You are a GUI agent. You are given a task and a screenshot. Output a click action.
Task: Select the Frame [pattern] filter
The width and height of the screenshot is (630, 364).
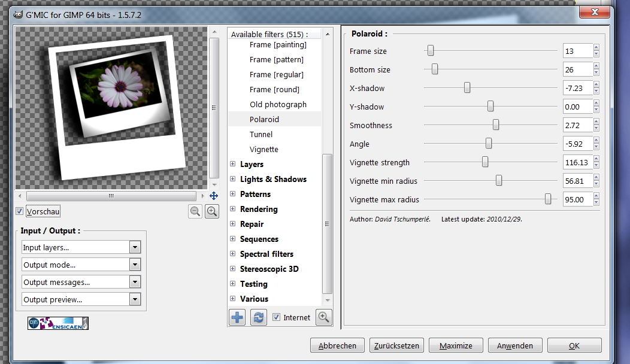(277, 59)
